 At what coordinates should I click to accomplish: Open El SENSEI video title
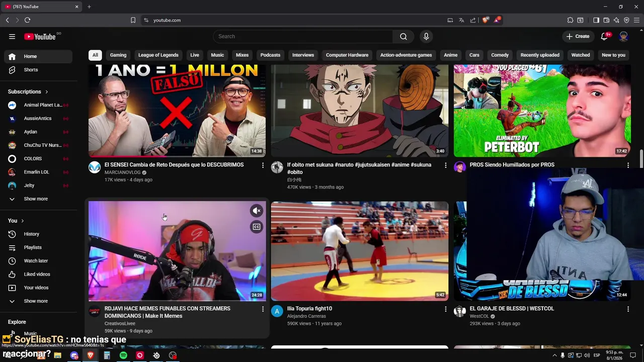click(174, 165)
